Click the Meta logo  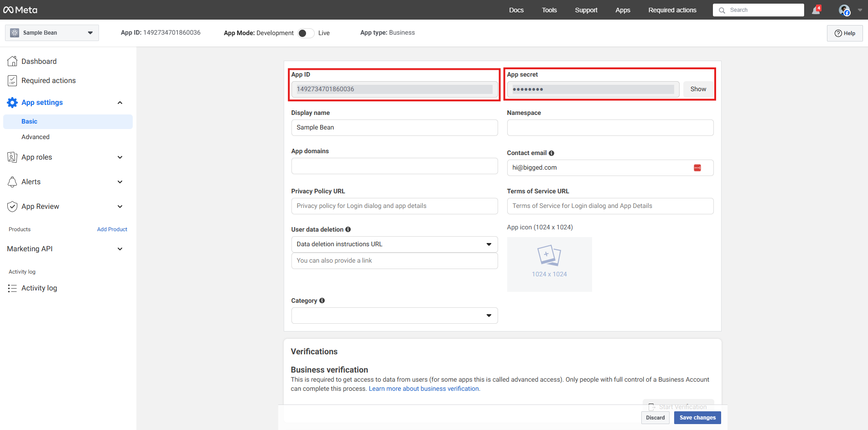click(x=20, y=10)
